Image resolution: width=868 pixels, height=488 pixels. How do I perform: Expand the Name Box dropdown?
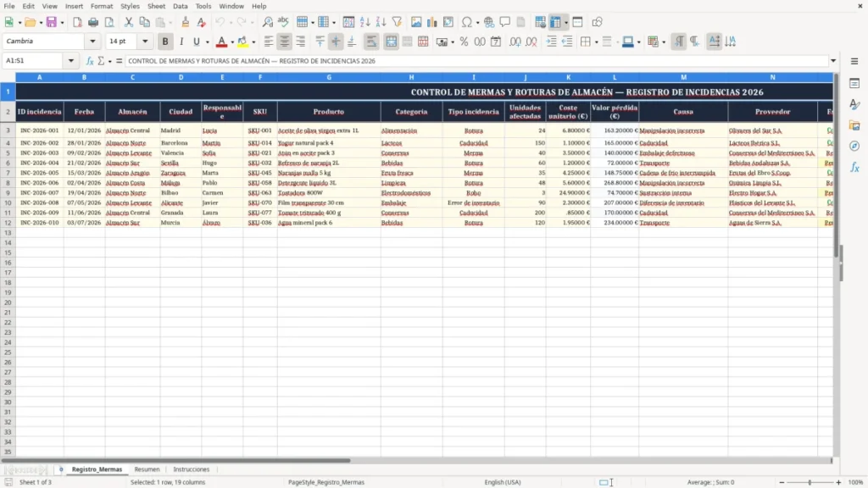pos(71,61)
